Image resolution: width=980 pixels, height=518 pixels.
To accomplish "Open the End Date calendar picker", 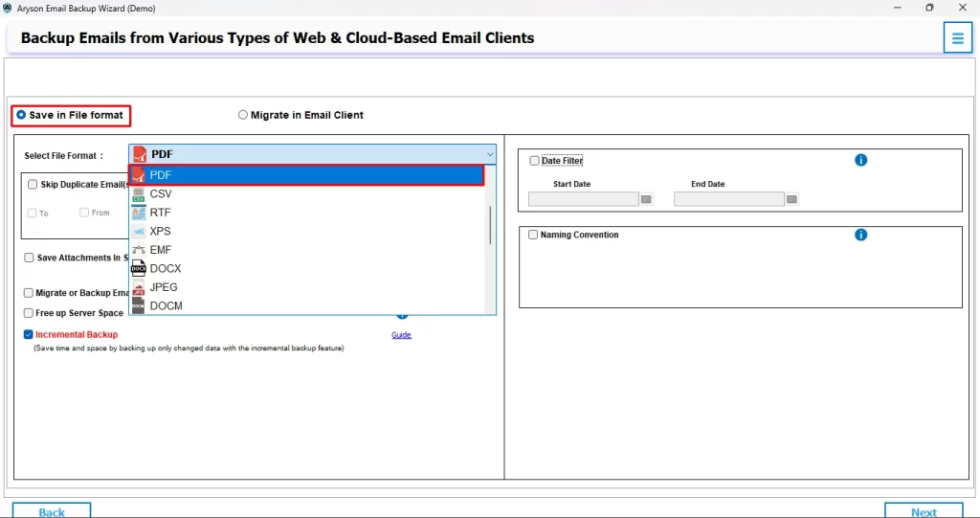I will 791,199.
